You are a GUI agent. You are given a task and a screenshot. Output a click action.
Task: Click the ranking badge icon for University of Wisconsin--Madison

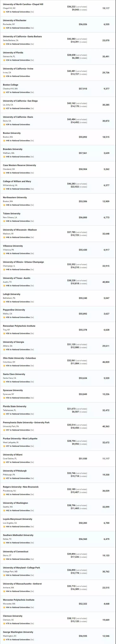[x=4, y=237]
